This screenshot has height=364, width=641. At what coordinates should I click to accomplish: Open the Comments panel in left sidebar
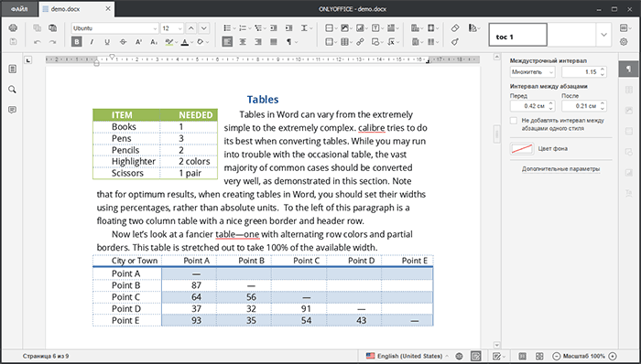(12, 110)
